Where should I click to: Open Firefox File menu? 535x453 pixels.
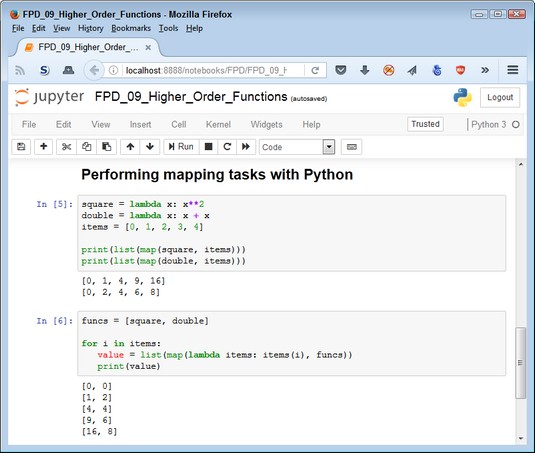[18, 28]
